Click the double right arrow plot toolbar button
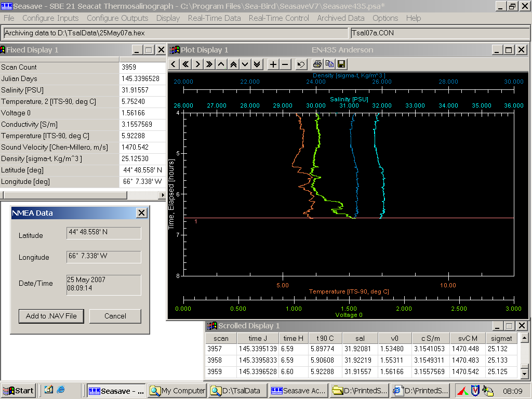Image resolution: width=532 pixels, height=399 pixels. (209, 64)
